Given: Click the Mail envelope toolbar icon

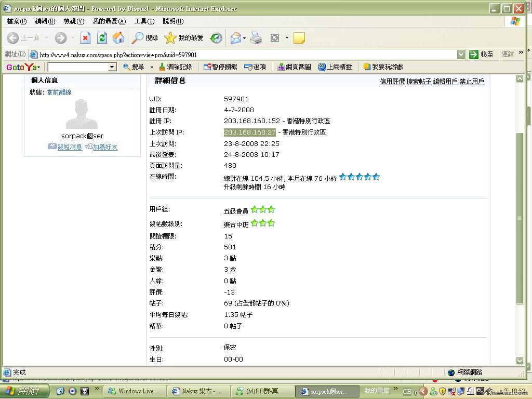Looking at the screenshot, I should 235,38.
